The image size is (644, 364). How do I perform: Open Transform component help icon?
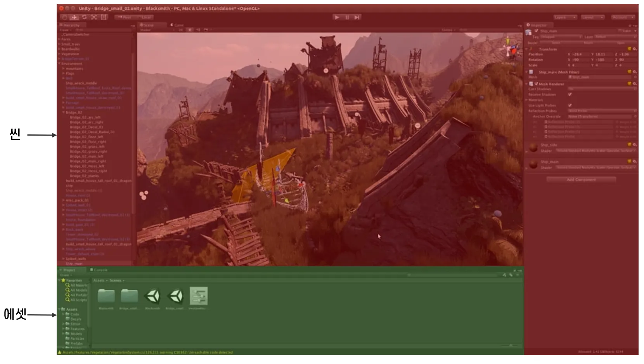tap(629, 49)
